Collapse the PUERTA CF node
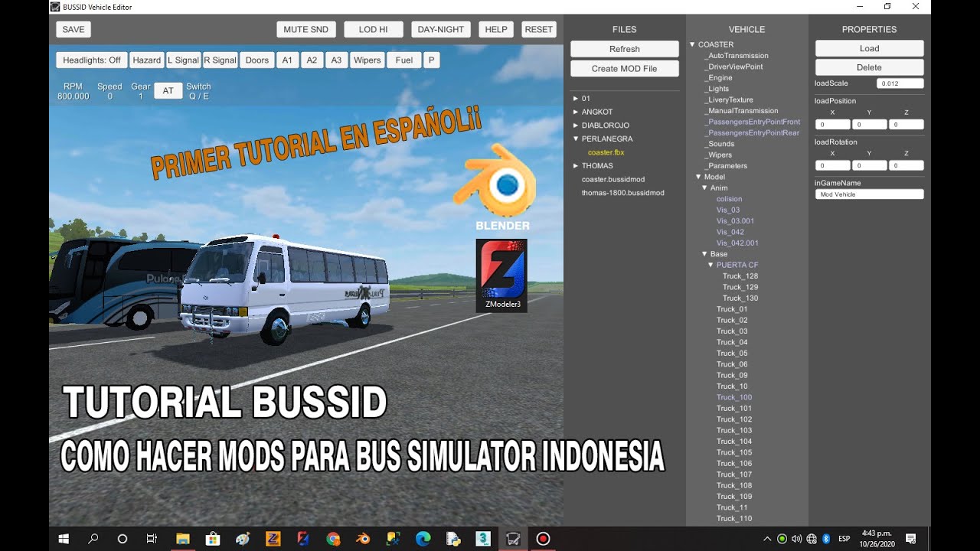The image size is (980, 551). coord(710,265)
